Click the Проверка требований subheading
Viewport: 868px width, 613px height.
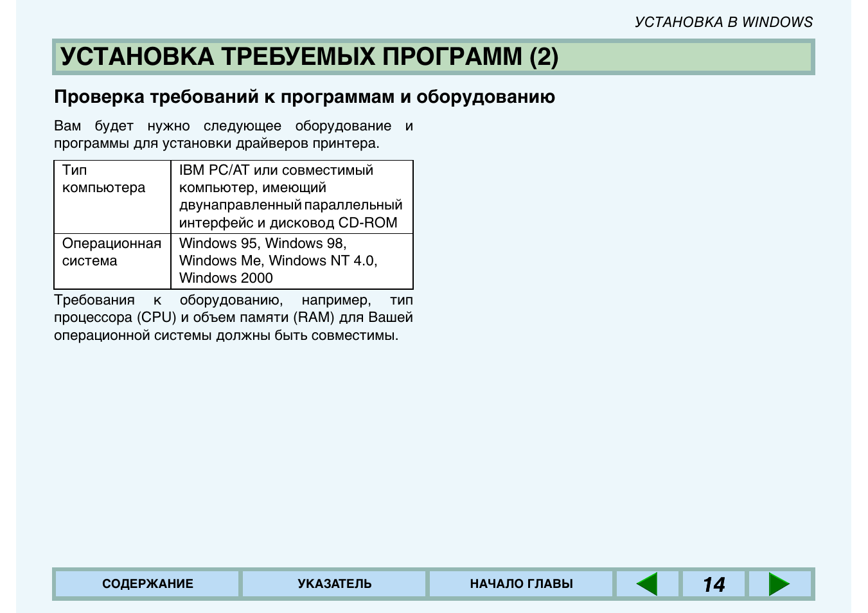(x=304, y=97)
